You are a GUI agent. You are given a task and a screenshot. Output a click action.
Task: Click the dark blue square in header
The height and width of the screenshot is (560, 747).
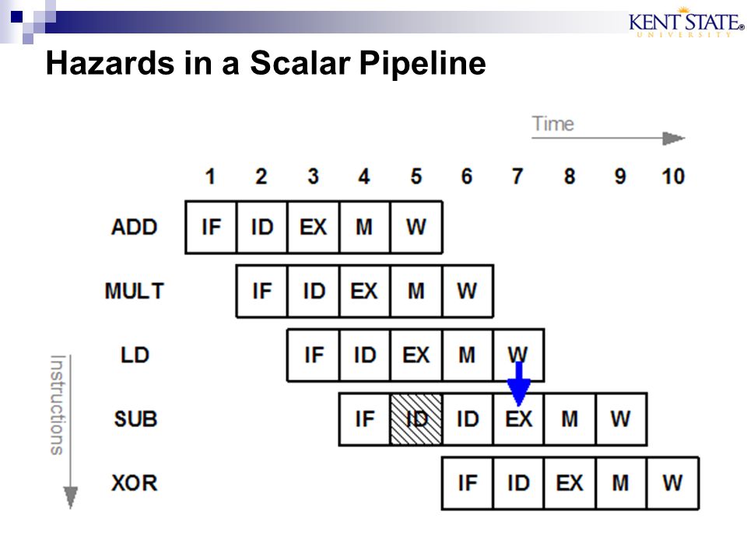[x=16, y=17]
